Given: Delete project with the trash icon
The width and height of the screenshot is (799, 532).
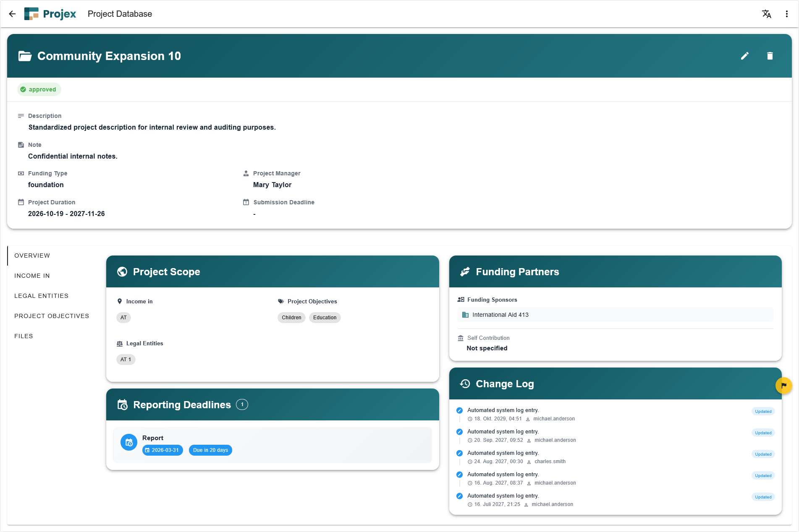Looking at the screenshot, I should coord(770,56).
